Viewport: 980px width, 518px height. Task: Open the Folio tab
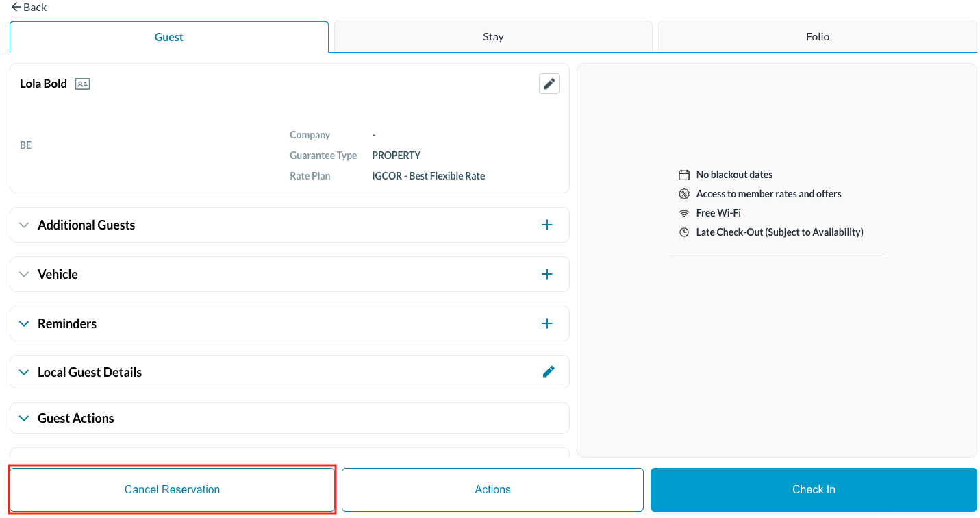click(817, 37)
